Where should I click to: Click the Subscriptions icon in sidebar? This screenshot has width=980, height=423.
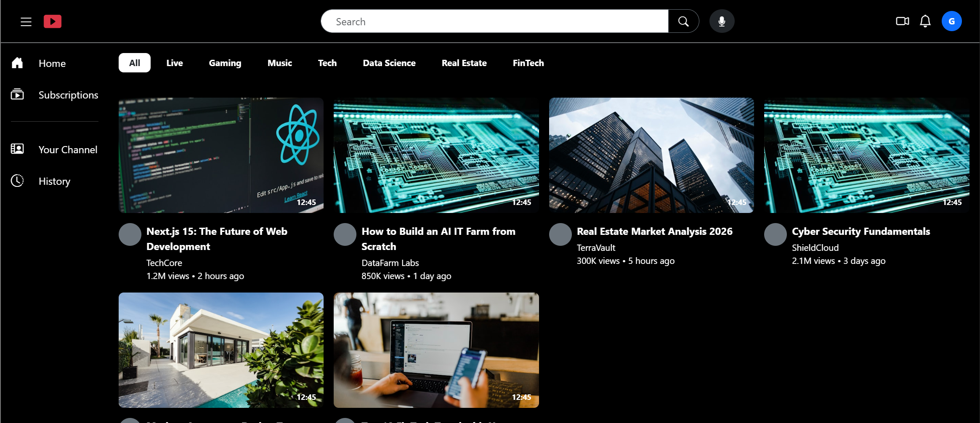[x=17, y=95]
